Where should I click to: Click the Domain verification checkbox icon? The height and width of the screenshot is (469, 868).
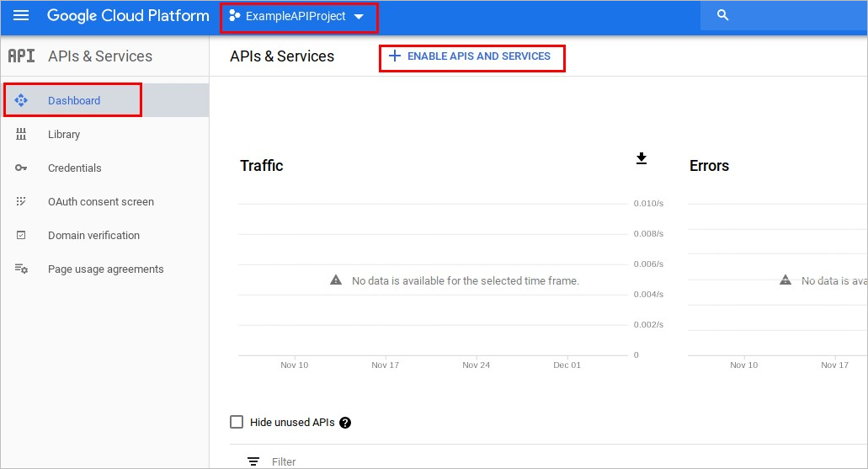coord(22,236)
